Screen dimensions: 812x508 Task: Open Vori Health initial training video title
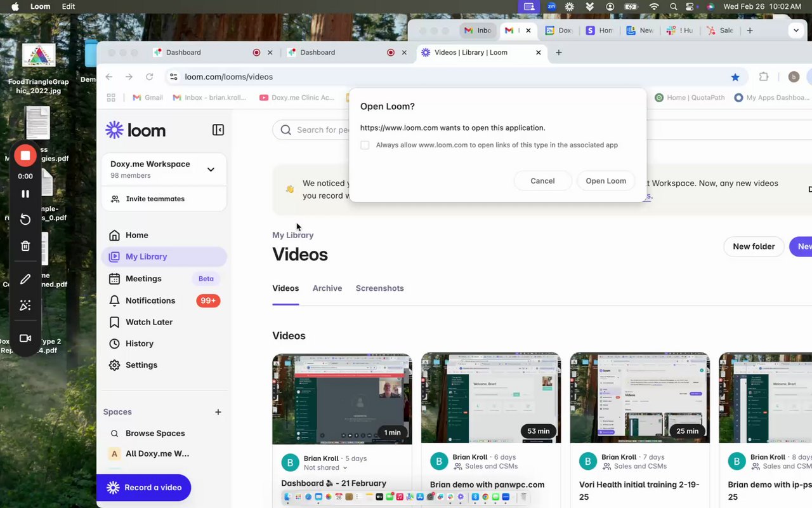[639, 490]
